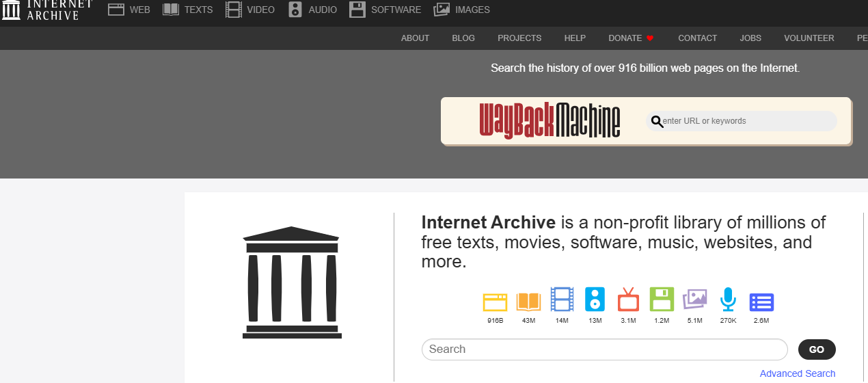868x383 pixels.
Task: Click the TEXTS label in top navigation
Action: click(198, 10)
